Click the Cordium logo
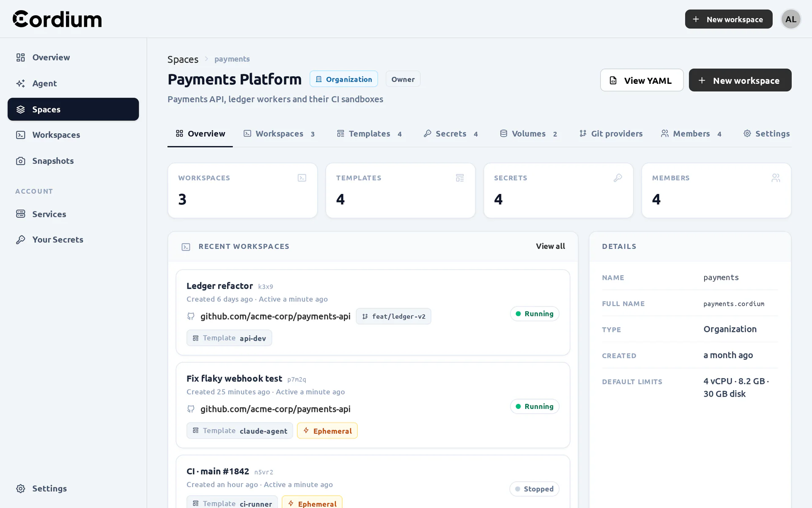812x508 pixels. (x=57, y=19)
